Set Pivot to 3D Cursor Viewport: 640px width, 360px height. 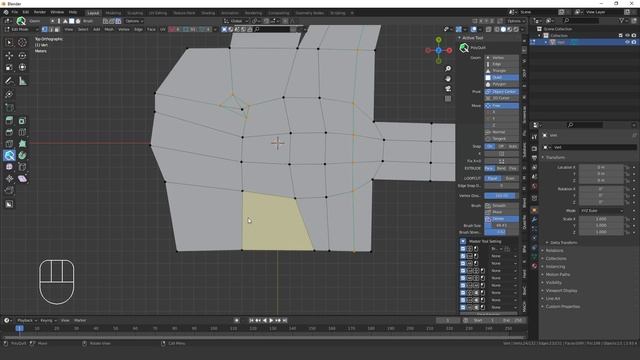click(x=502, y=98)
